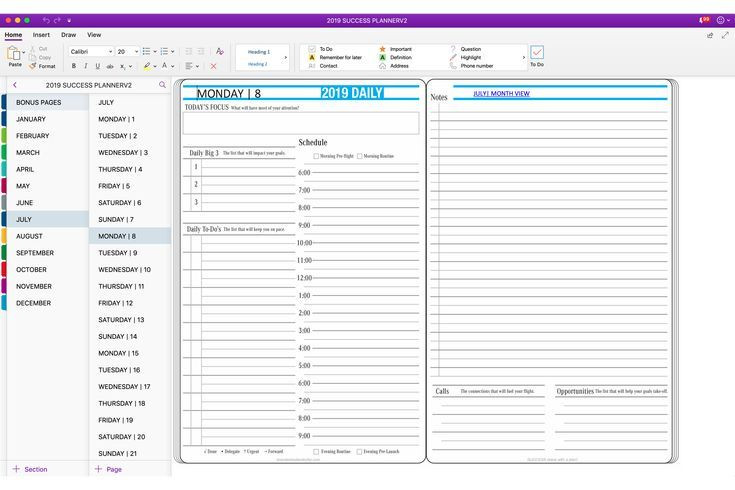Click the Clear Formatting icon

pyautogui.click(x=219, y=51)
